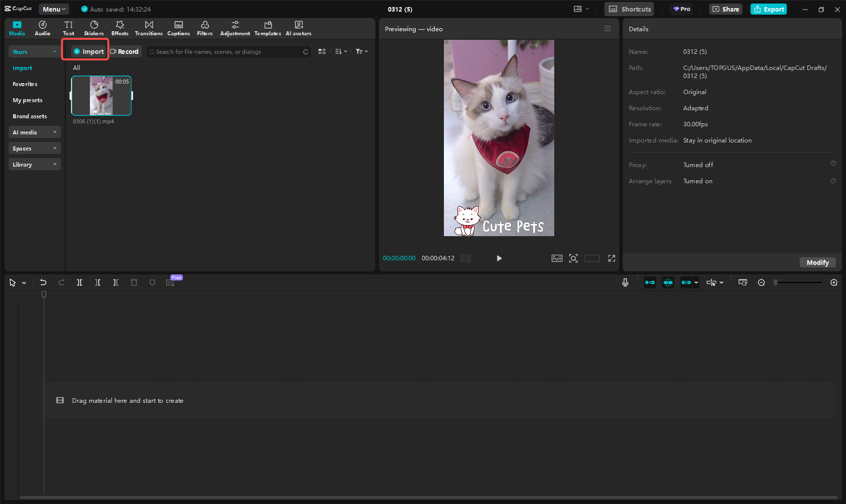The image size is (846, 504).
Task: Expand the AI media section
Action: pyautogui.click(x=34, y=132)
